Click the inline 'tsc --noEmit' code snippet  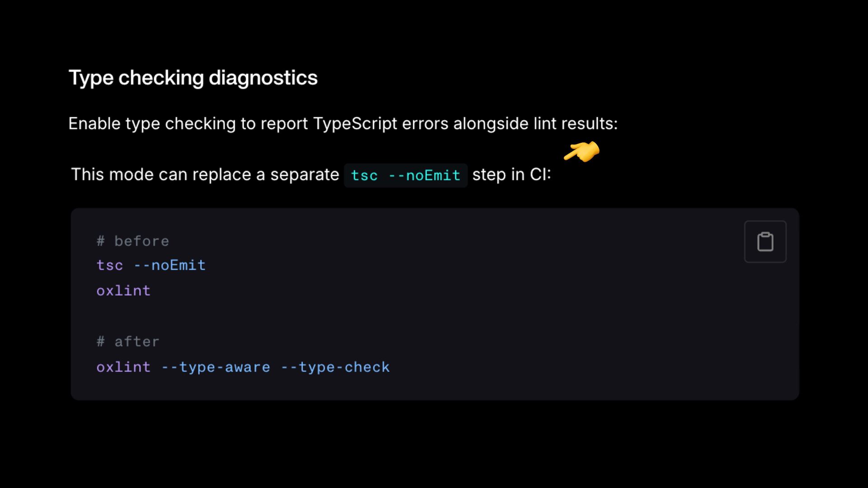coord(406,175)
